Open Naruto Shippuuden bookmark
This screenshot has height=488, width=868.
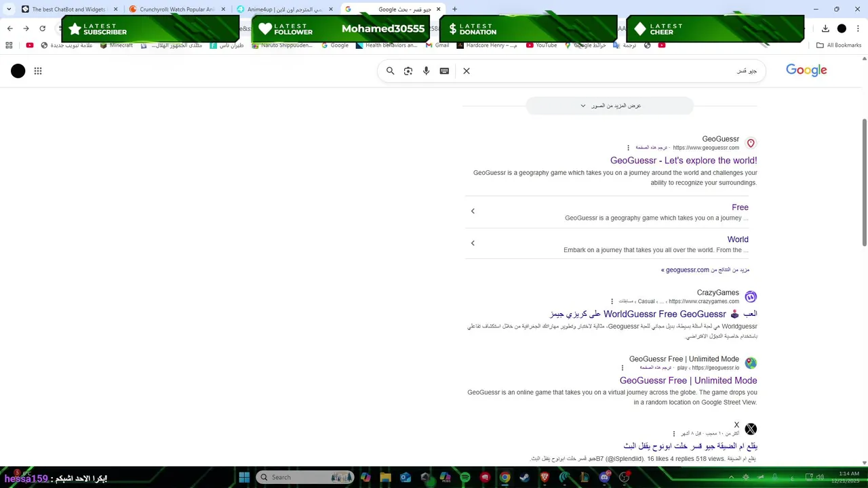pyautogui.click(x=282, y=45)
